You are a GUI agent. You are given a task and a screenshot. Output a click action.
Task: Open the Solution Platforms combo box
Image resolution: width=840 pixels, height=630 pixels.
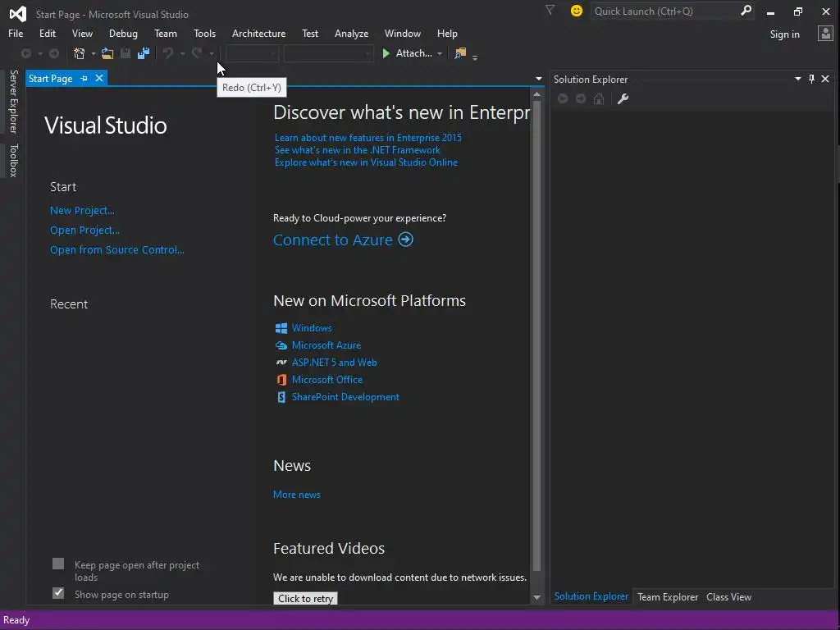tap(328, 53)
